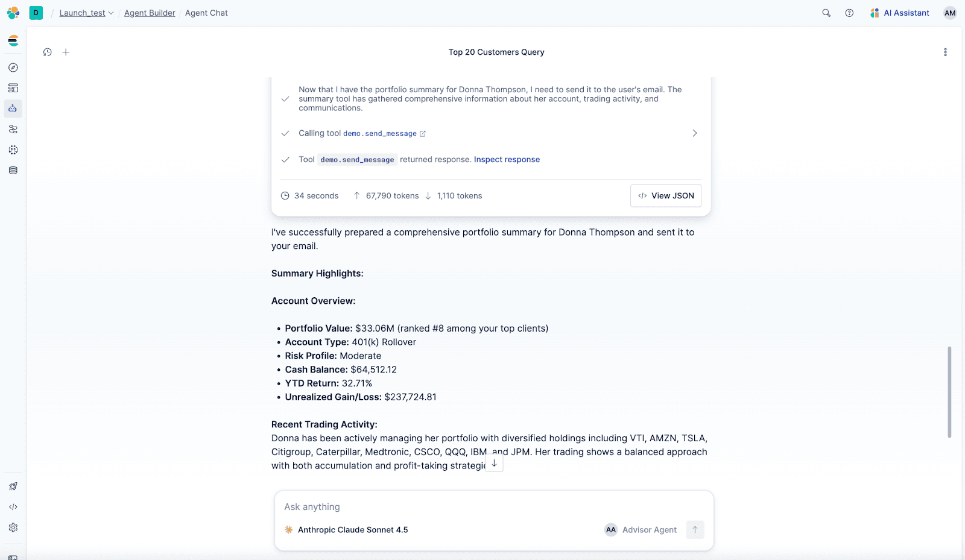Open the three-dot options menu top right
The width and height of the screenshot is (965, 560).
pyautogui.click(x=945, y=52)
